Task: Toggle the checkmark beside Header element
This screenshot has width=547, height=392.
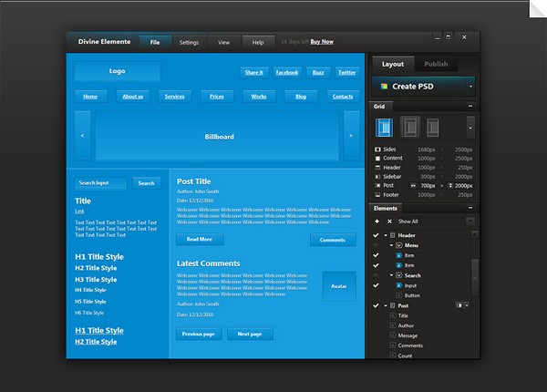Action: point(377,235)
